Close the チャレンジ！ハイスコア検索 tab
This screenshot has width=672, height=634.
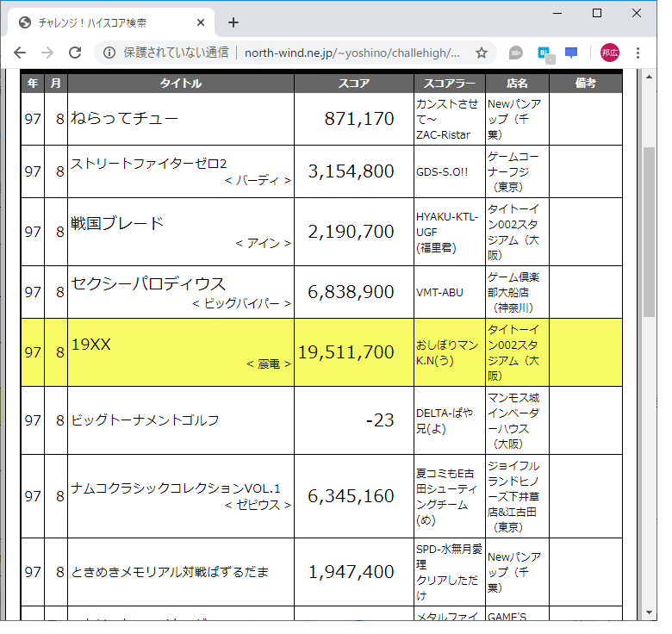pyautogui.click(x=201, y=22)
